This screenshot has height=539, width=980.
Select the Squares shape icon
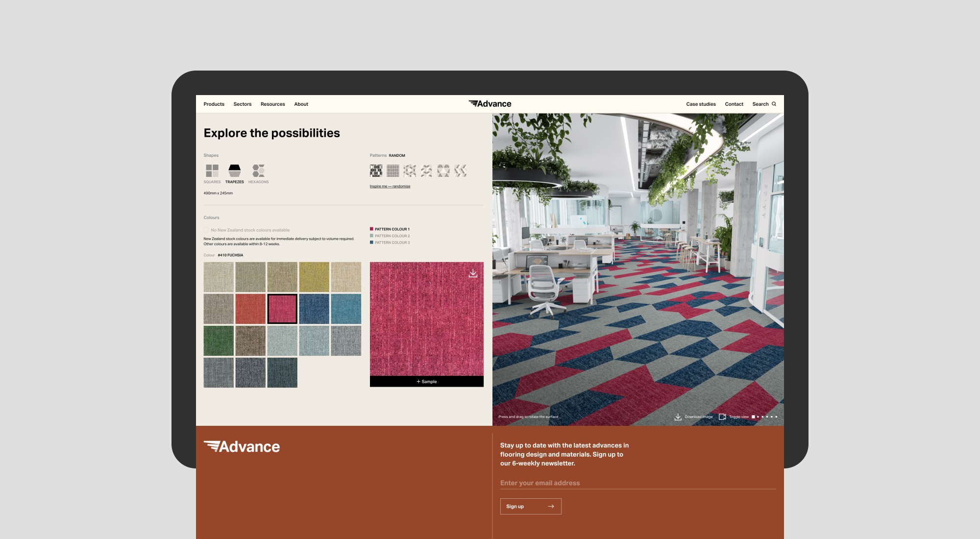tap(212, 171)
